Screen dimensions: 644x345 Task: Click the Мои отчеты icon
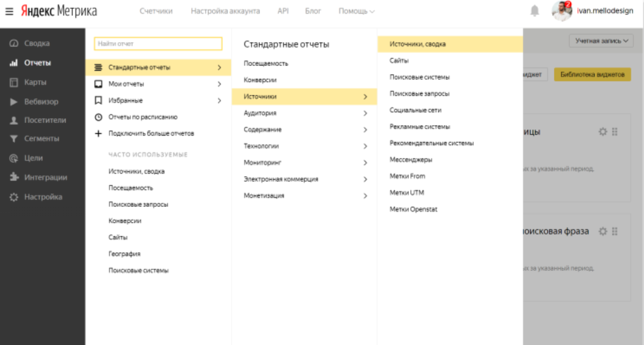click(x=98, y=84)
